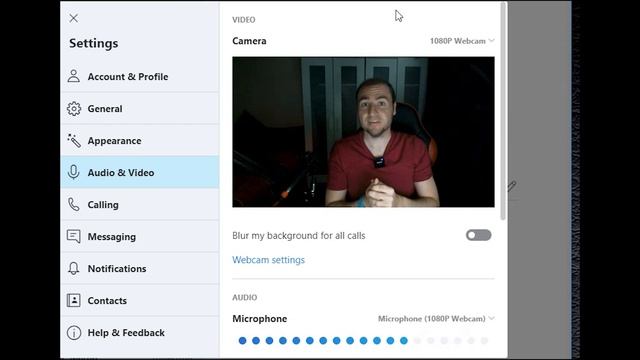Image resolution: width=640 pixels, height=360 pixels.
Task: Close the Settings panel with the X
Action: (x=73, y=18)
